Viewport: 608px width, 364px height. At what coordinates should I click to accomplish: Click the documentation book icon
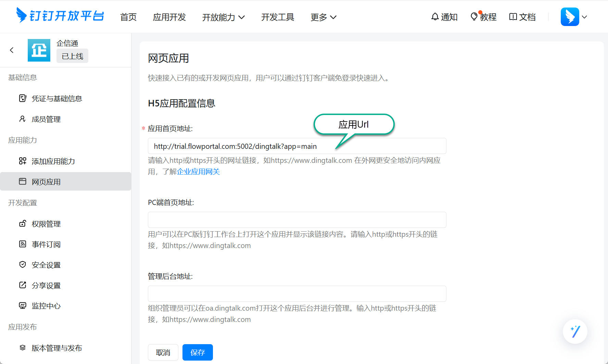[x=513, y=17]
